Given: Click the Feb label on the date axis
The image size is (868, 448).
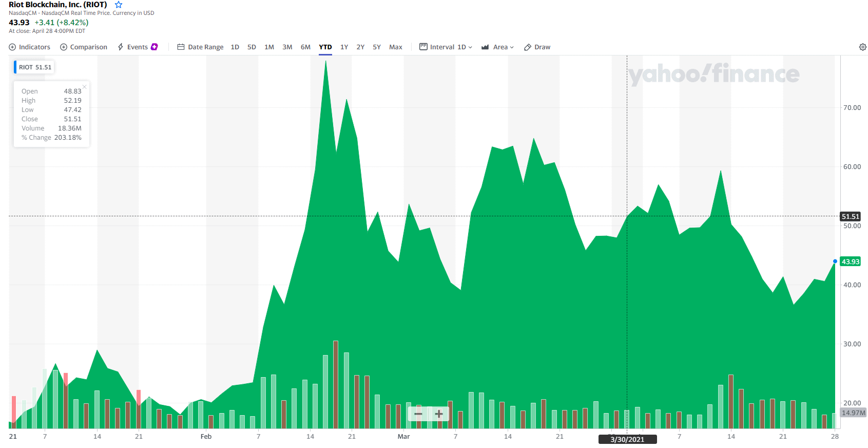Looking at the screenshot, I should point(206,436).
